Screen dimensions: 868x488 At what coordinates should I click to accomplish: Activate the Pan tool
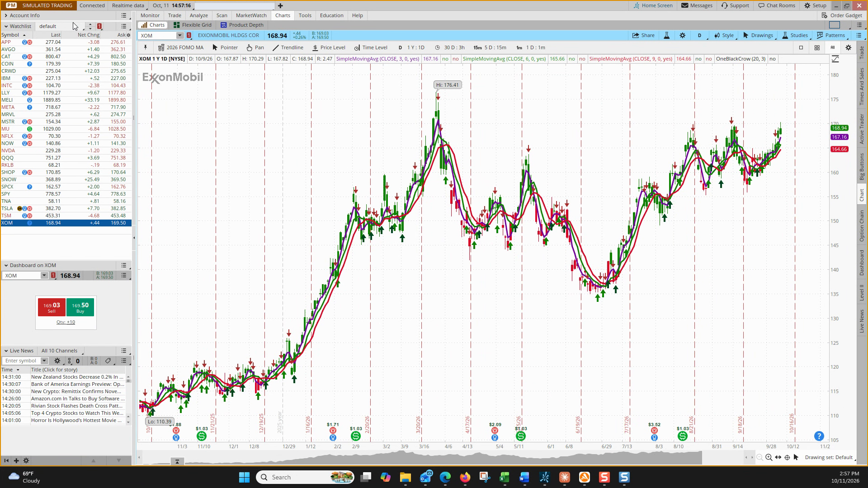(255, 47)
